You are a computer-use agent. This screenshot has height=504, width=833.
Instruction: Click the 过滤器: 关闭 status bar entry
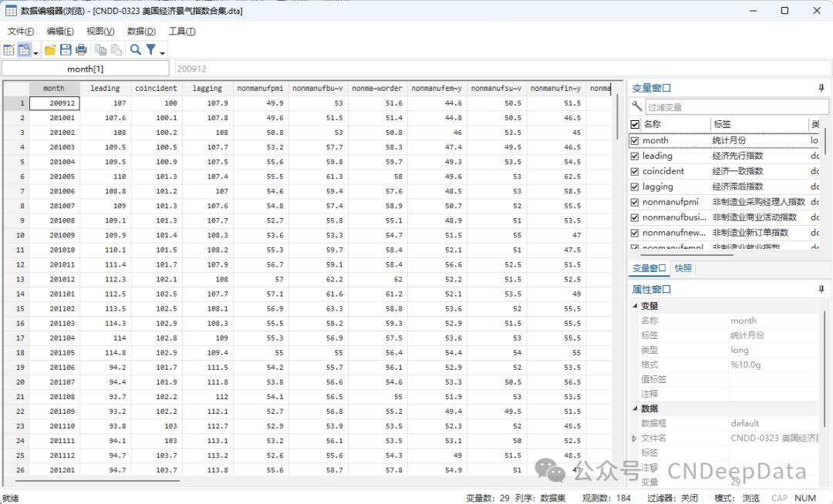coord(673,498)
